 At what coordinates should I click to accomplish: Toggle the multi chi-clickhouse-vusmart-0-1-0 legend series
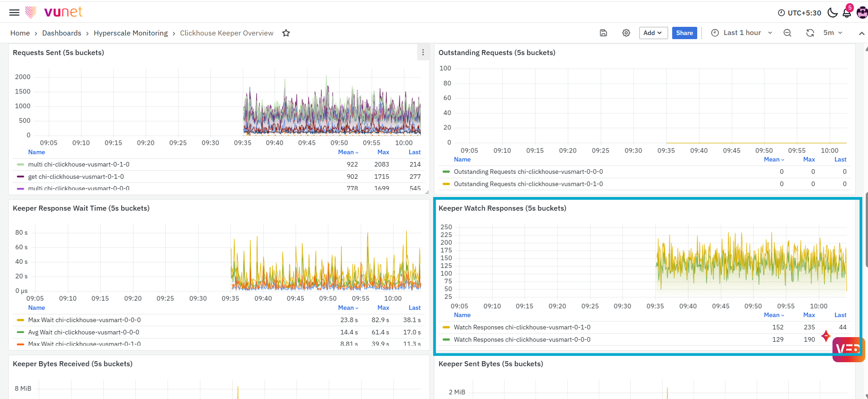click(79, 164)
